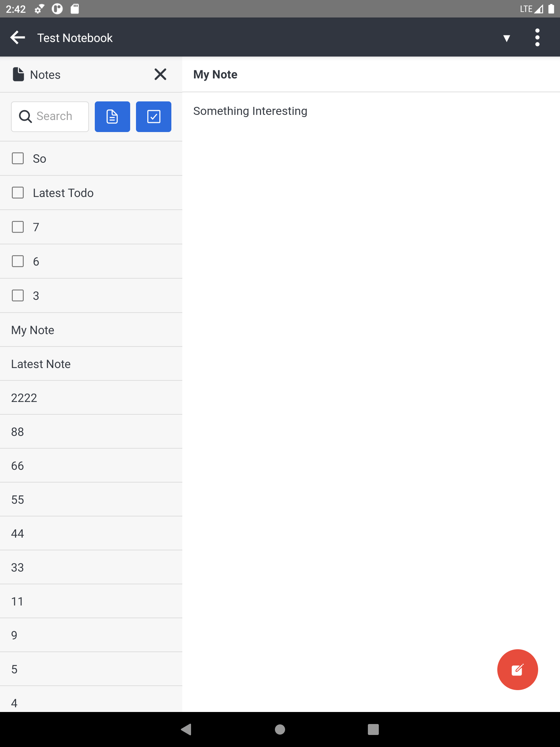Tap the red edit note button
This screenshot has width=560, height=747.
(517, 669)
